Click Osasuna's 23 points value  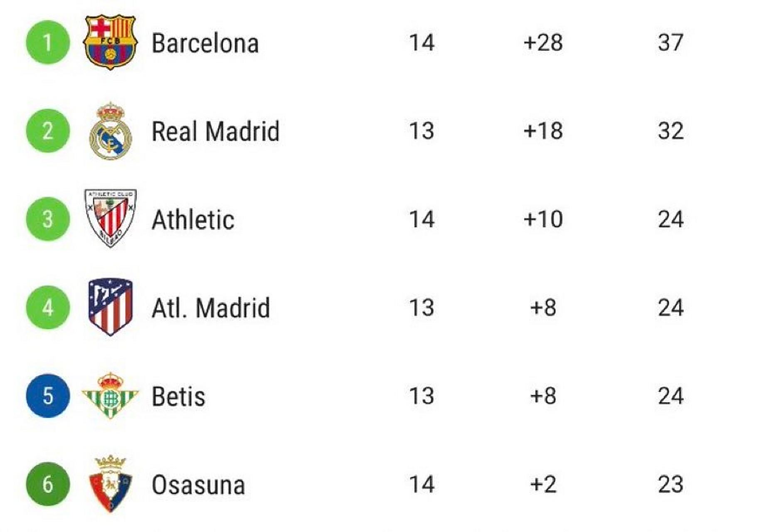671,484
